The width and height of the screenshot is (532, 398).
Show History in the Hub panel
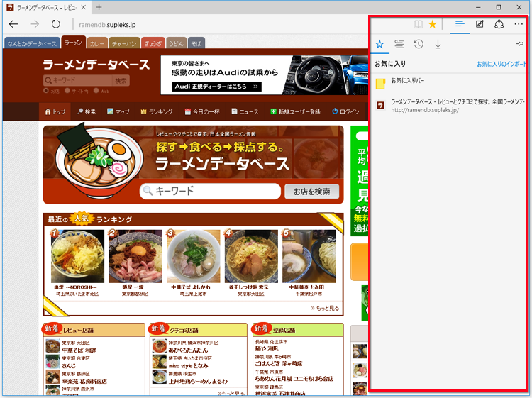tap(419, 44)
